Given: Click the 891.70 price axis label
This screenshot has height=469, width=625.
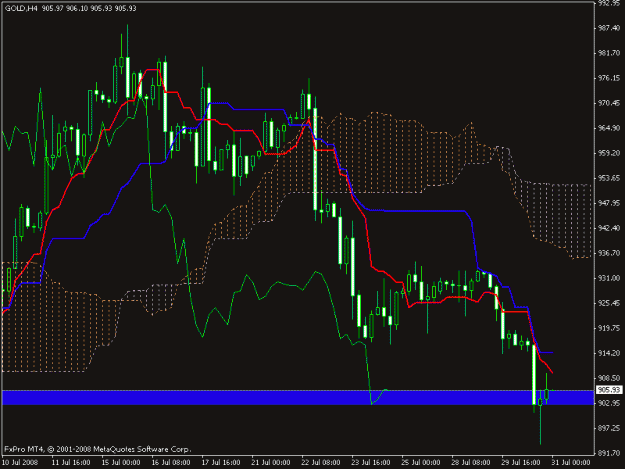Looking at the screenshot, I should 609,453.
